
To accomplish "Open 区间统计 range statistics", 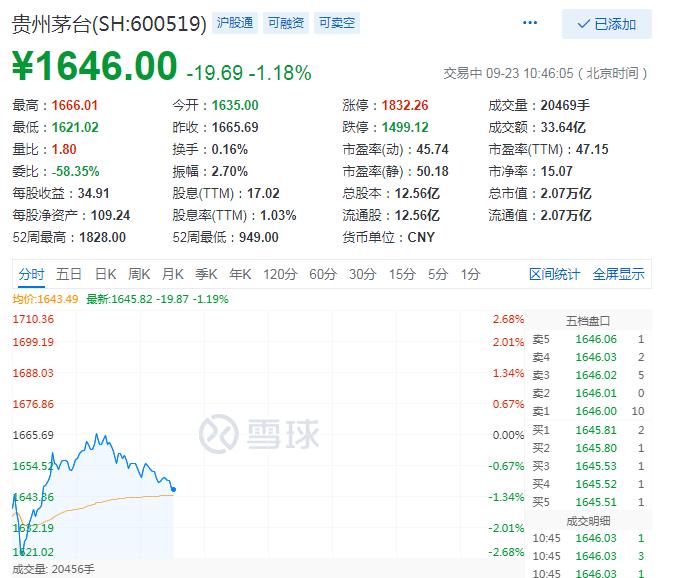I will 554,274.
